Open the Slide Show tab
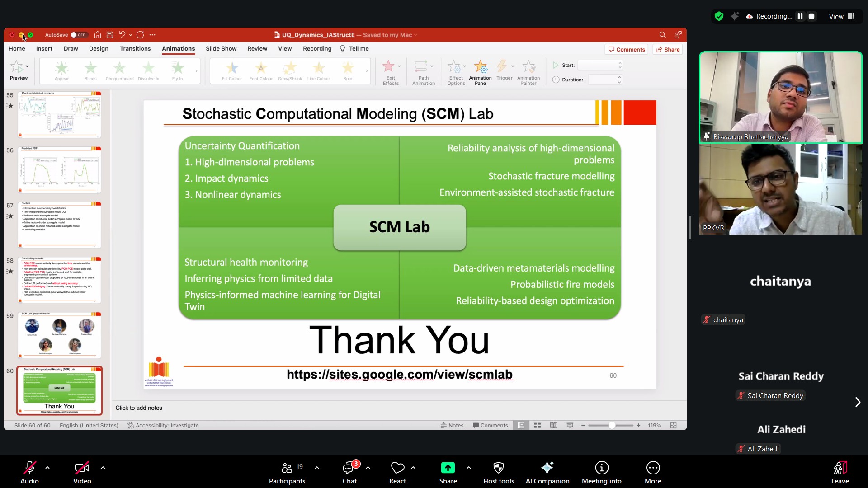 tap(221, 49)
